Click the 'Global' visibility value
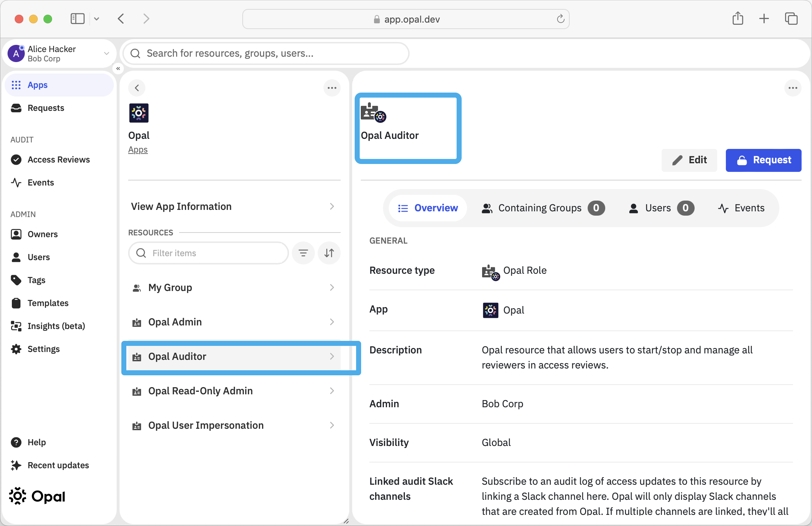The height and width of the screenshot is (526, 812). point(496,442)
